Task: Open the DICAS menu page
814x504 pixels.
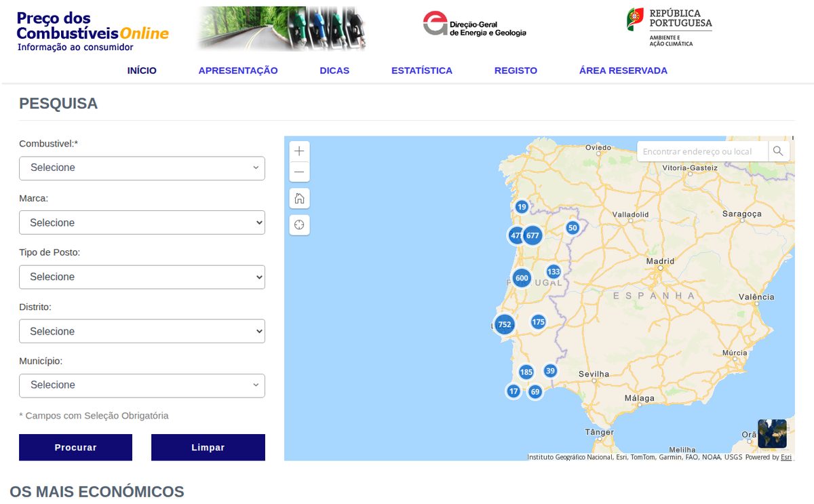Action: (334, 71)
